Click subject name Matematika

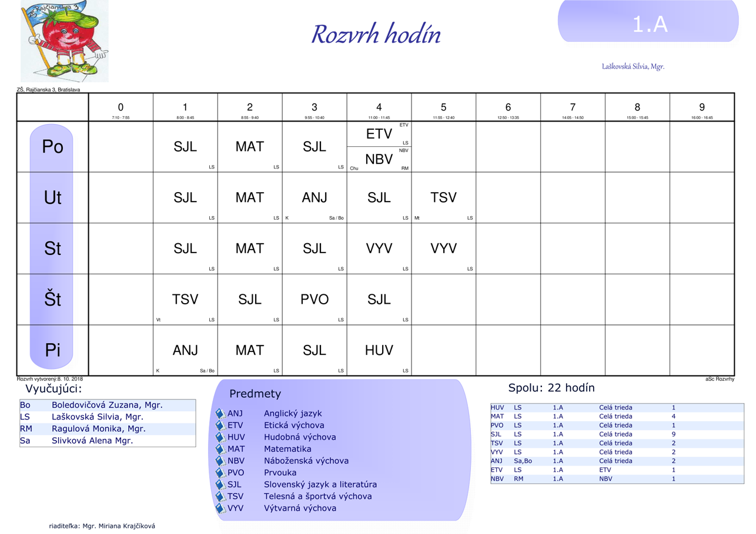click(x=287, y=449)
